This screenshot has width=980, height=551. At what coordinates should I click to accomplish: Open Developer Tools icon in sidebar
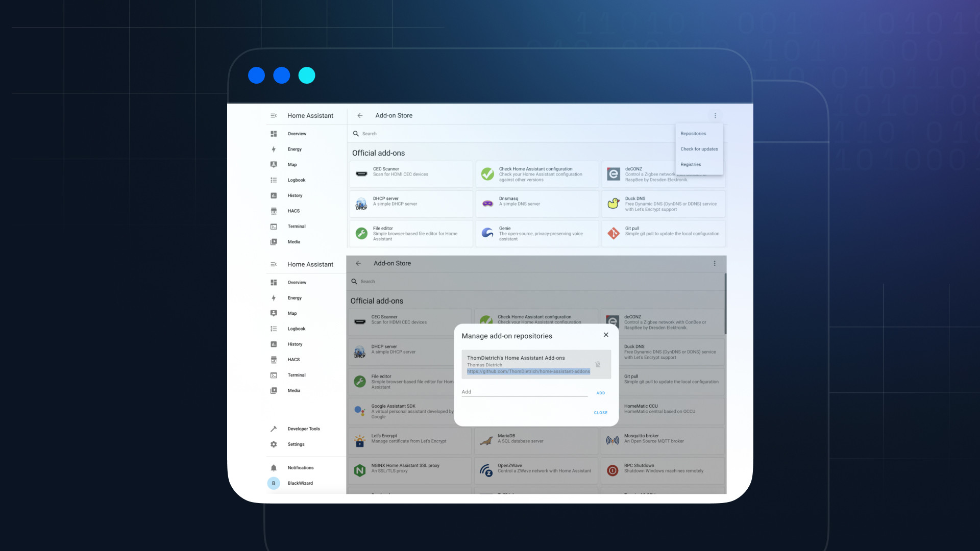273,429
